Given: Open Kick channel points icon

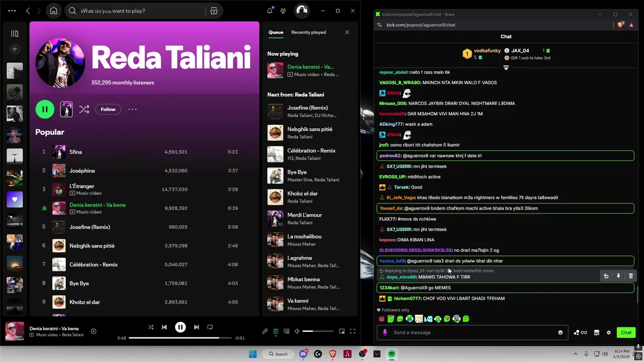Looking at the screenshot, I should (x=580, y=332).
